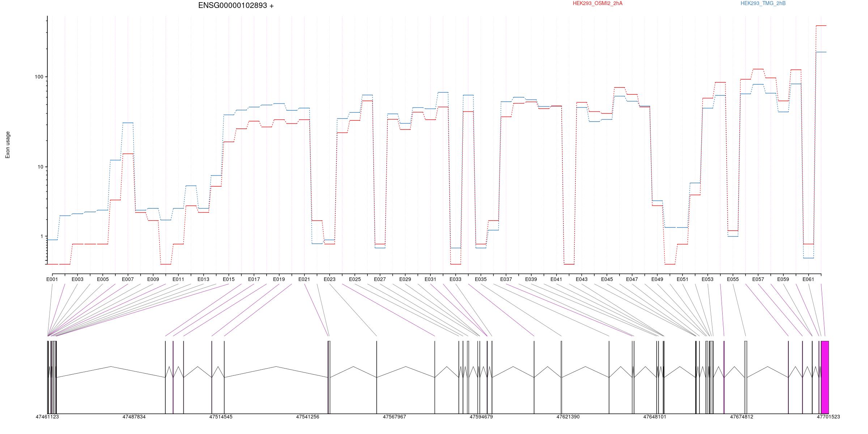The height and width of the screenshot is (434, 868).
Task: Click the large magenta exon block at gene end
Action: pyautogui.click(x=825, y=377)
